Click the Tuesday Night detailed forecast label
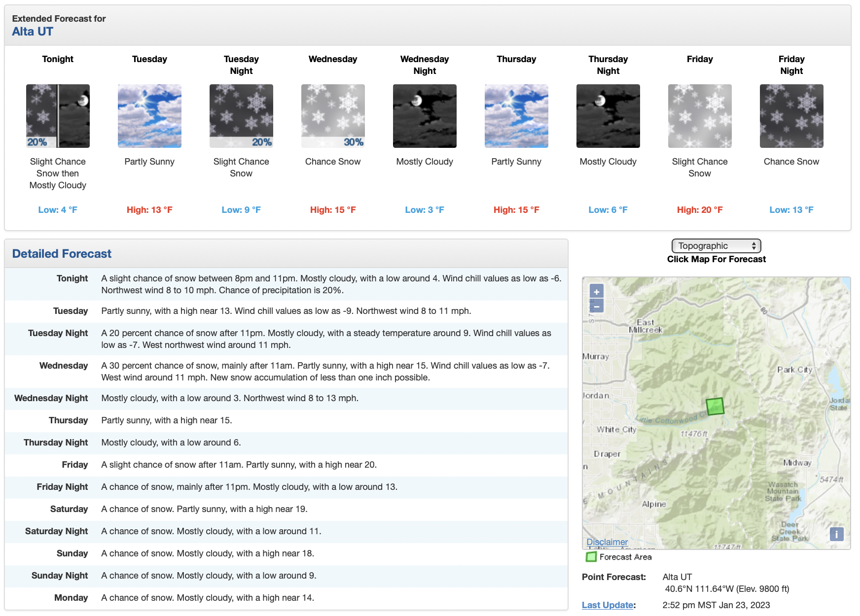 click(58, 333)
